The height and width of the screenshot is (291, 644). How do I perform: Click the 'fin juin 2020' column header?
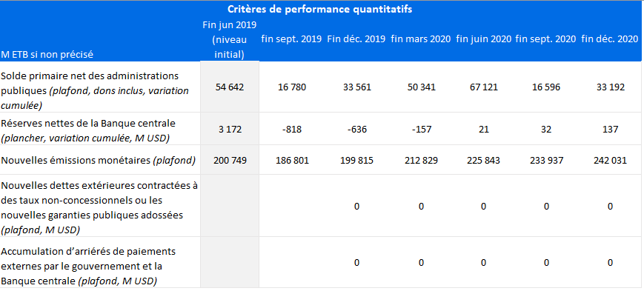tap(483, 39)
